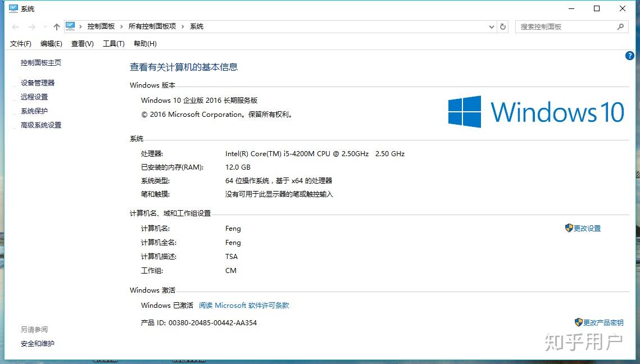This screenshot has width=640, height=364.
Task: Open the Microsoft 软件许可条款 link
Action: pyautogui.click(x=244, y=305)
